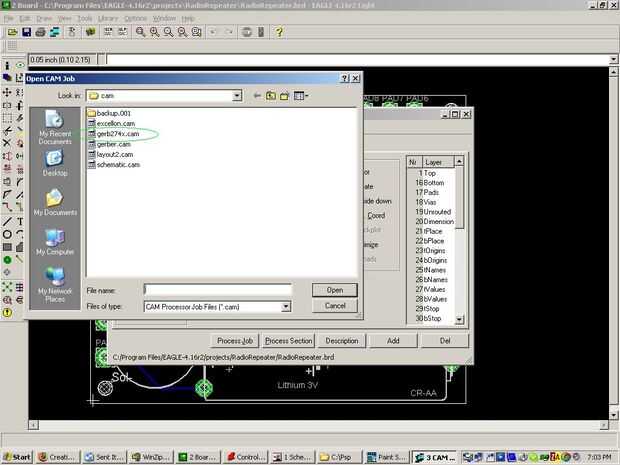Open the Options menu
This screenshot has height=465, width=620.
coord(135,18)
